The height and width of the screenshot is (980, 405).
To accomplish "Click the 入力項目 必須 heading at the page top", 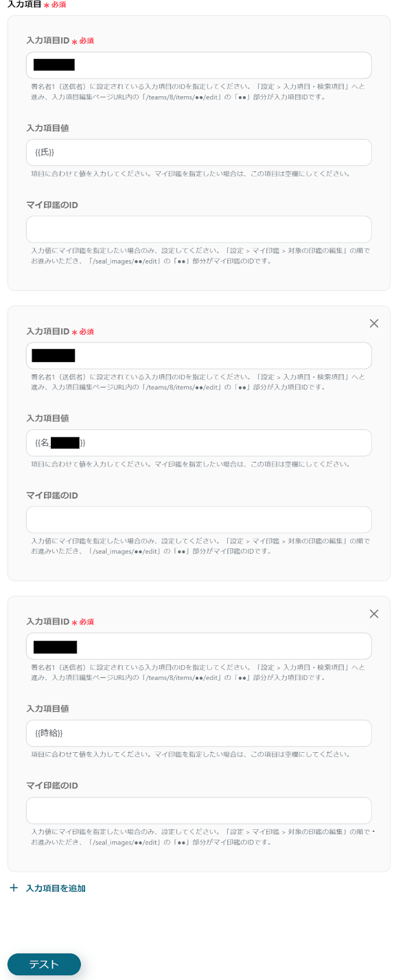I will 37,4.
